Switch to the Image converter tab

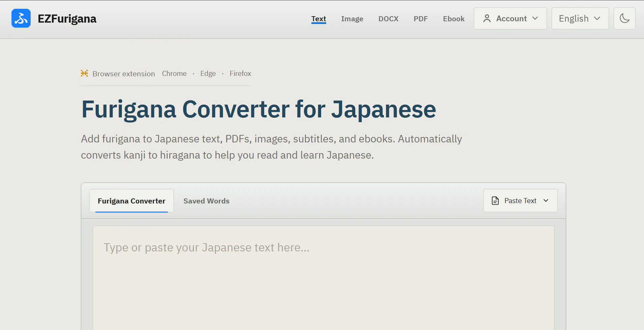click(x=352, y=19)
